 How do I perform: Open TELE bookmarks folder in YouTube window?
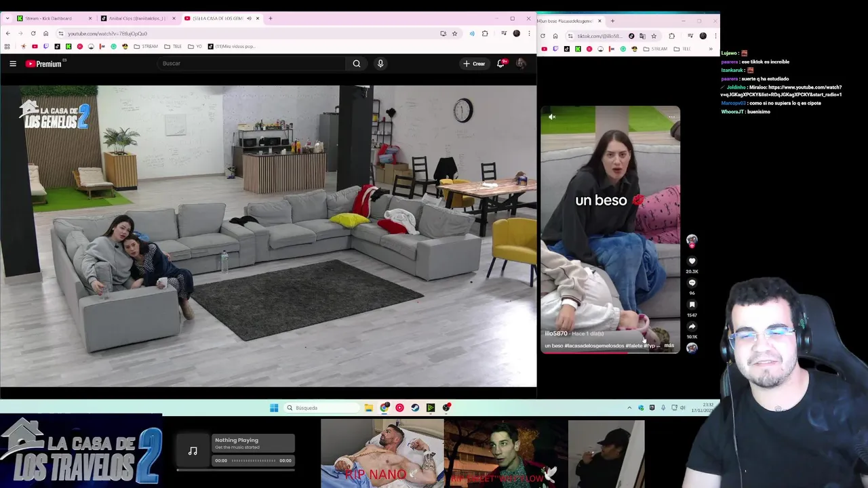point(173,47)
